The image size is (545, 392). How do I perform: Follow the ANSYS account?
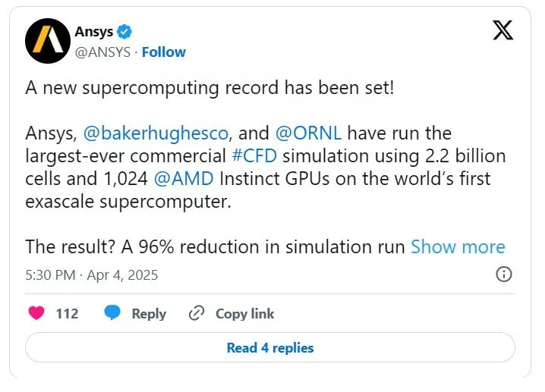click(164, 52)
